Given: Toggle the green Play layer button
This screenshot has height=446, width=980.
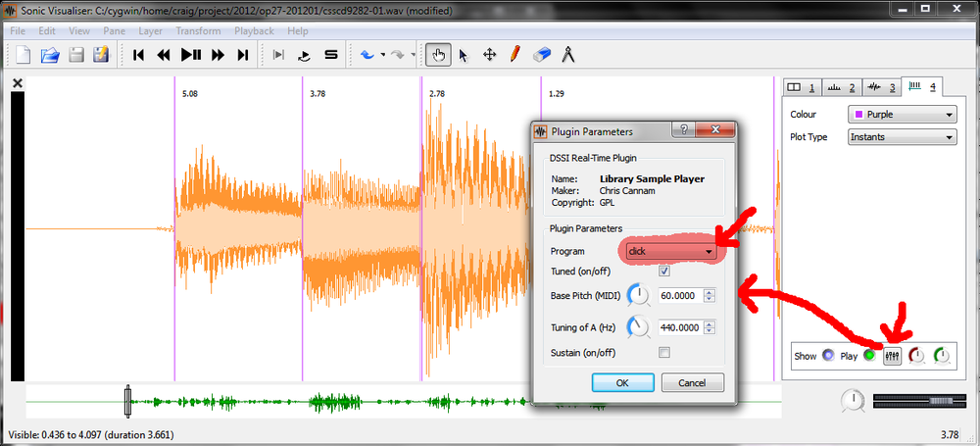Looking at the screenshot, I should point(868,356).
